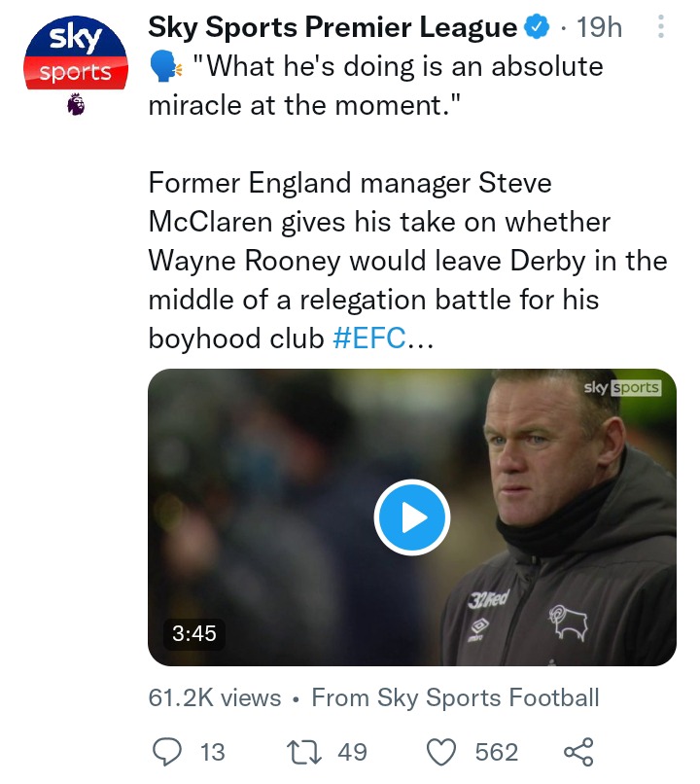Click the Premier League lion badge icon

pos(76,104)
